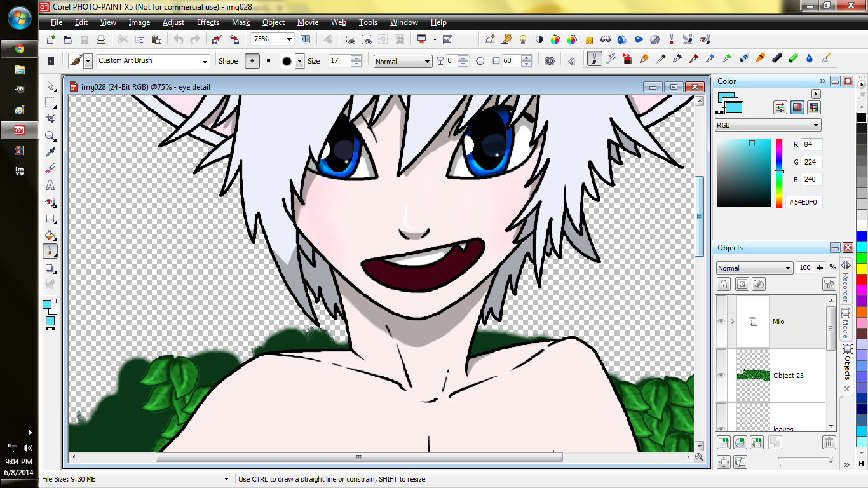Open the Adjust menu
868x488 pixels.
[173, 22]
